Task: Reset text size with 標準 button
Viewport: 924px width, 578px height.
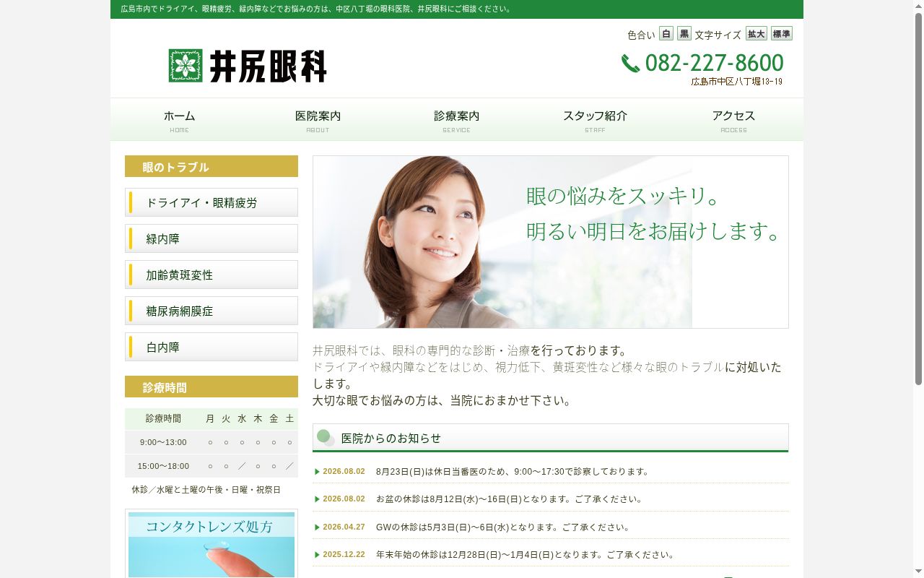Action: pos(781,34)
